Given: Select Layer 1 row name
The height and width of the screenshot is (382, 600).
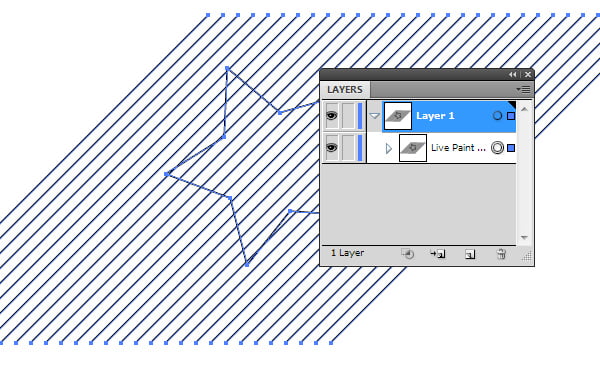Looking at the screenshot, I should pos(435,116).
